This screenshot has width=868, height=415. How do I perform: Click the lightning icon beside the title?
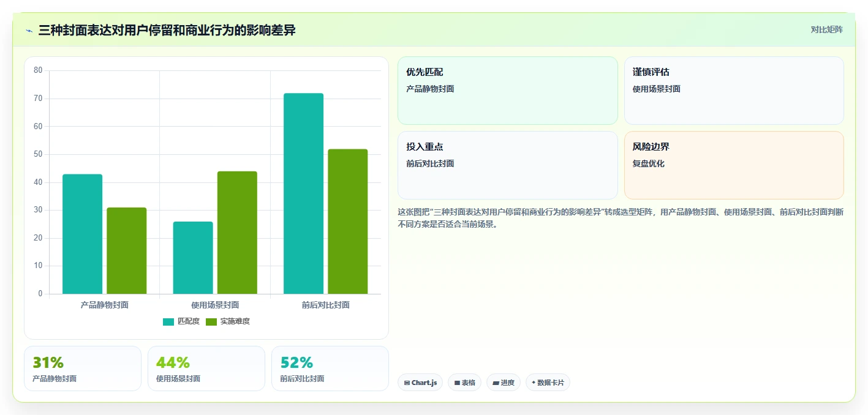[x=29, y=31]
